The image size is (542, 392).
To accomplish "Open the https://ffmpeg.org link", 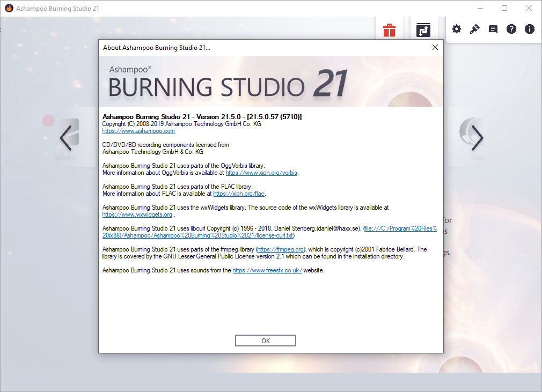I will [x=281, y=249].
